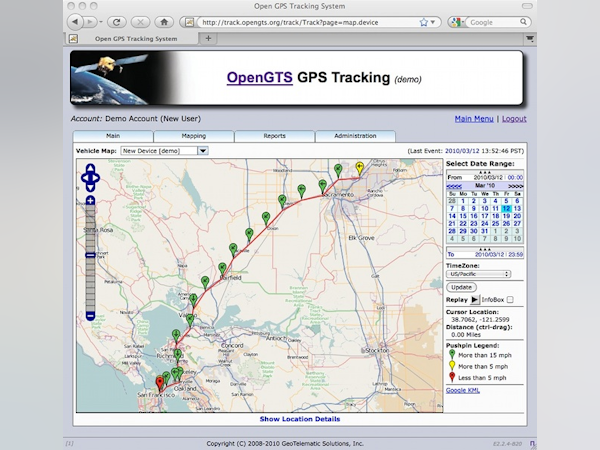Click the browser Forward arrow button
The image size is (600, 450).
pyautogui.click(x=90, y=22)
